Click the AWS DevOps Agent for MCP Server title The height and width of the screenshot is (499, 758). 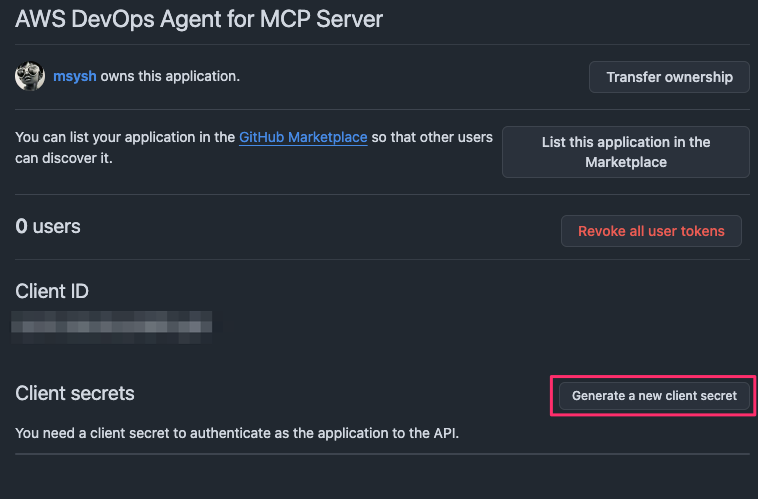coord(199,19)
